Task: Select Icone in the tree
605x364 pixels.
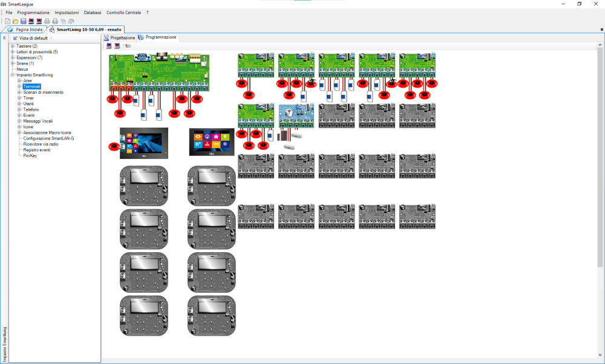Action: [x=28, y=127]
